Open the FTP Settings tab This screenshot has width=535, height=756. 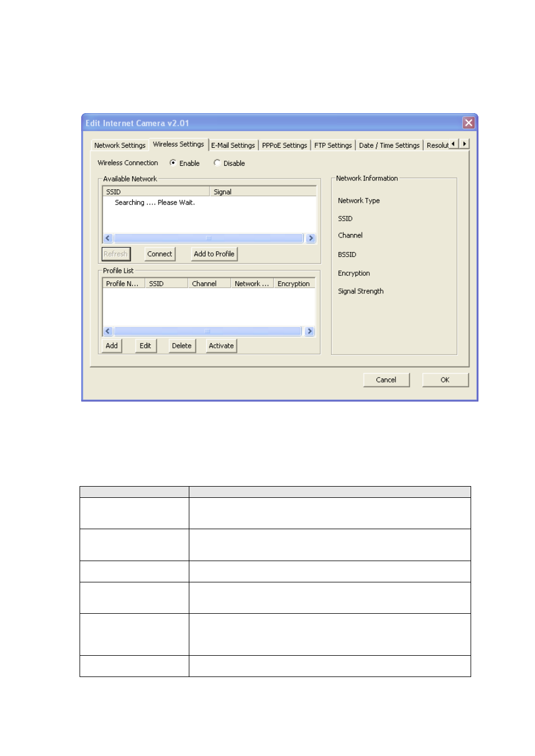(x=333, y=145)
